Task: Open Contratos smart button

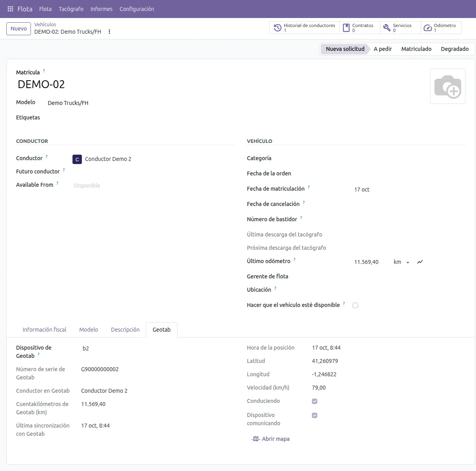Action: pos(360,28)
